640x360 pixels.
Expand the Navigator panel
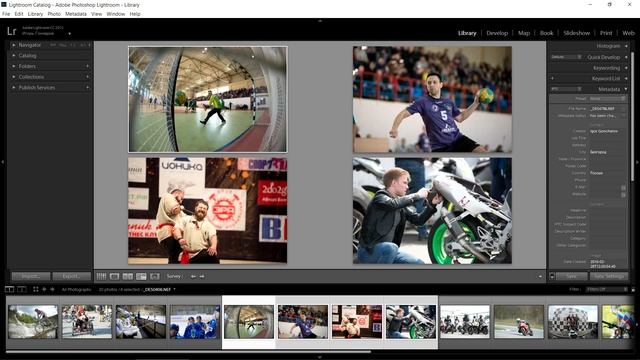click(13, 45)
